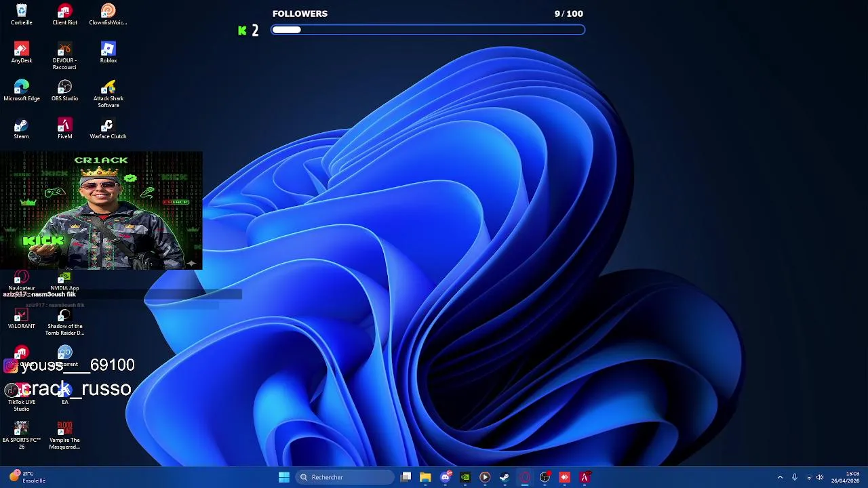Open the Corbeille recycle bin icon
Image resolution: width=868 pixels, height=488 pixels.
(x=21, y=14)
